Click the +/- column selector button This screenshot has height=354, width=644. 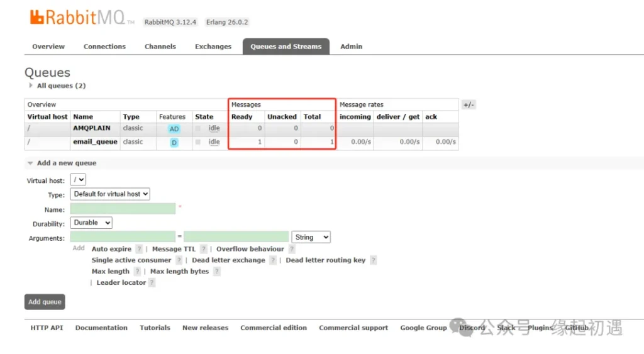coord(469,105)
